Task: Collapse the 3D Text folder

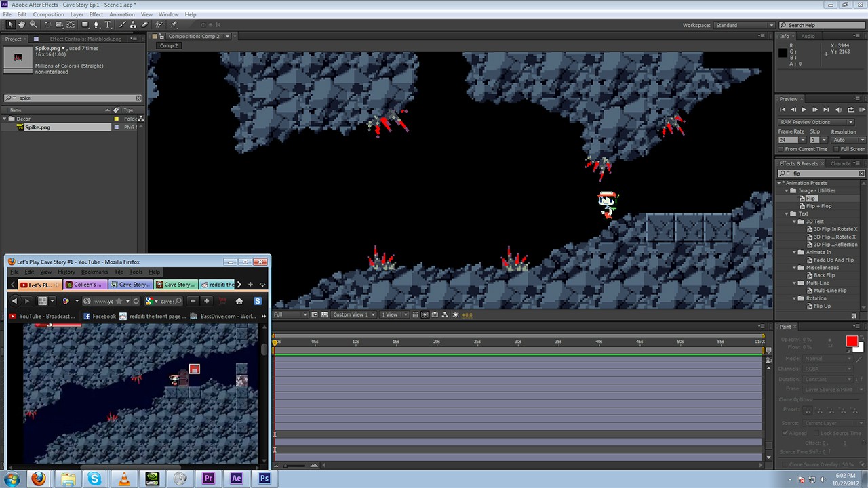Action: [x=795, y=221]
